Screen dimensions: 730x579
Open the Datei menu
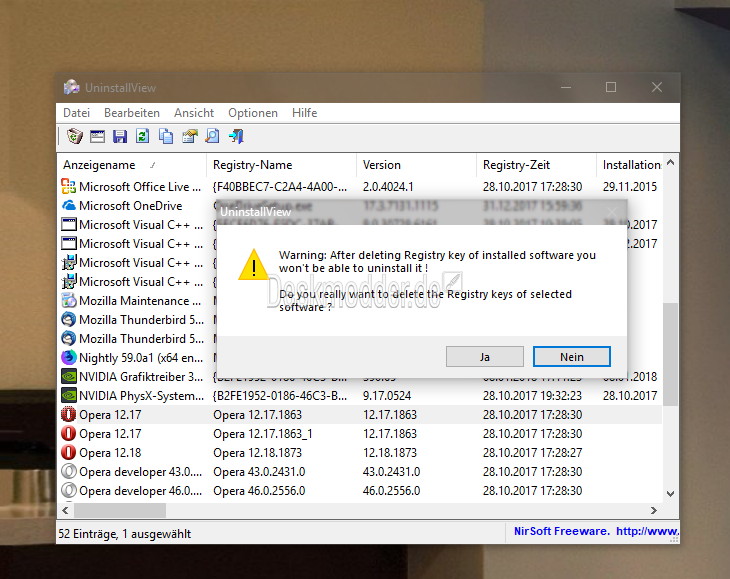[76, 113]
